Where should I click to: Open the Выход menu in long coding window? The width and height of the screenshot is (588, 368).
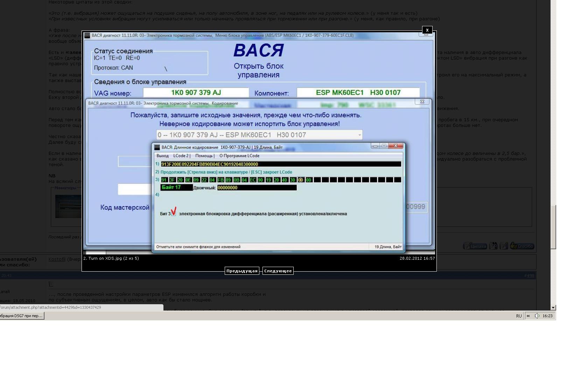pyautogui.click(x=162, y=156)
